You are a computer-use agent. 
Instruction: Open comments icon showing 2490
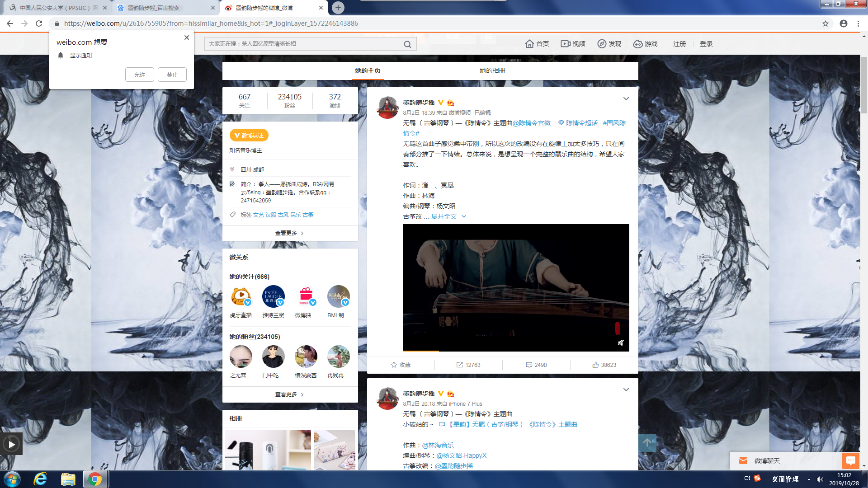tap(536, 365)
